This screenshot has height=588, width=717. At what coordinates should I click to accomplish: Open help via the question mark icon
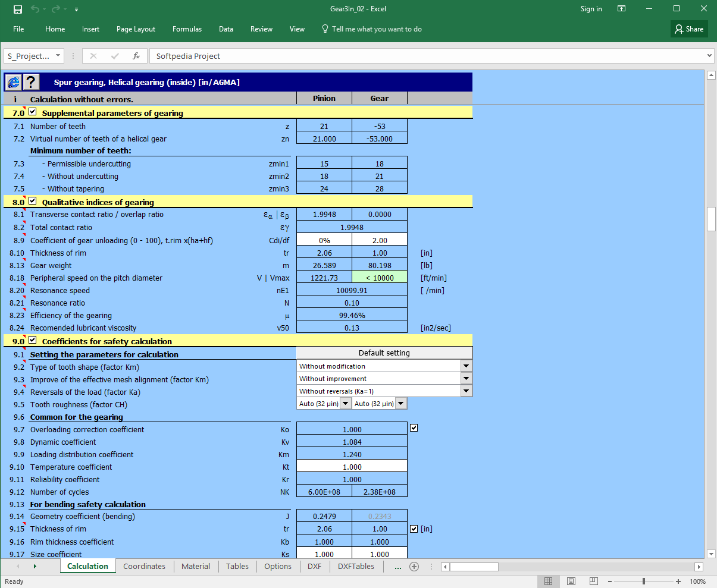pyautogui.click(x=31, y=81)
